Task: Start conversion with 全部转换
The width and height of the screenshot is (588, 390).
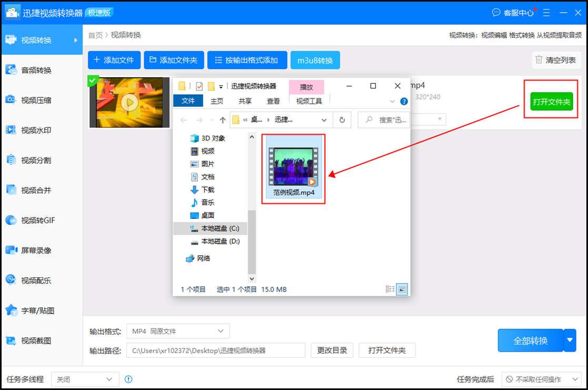Action: pos(530,341)
